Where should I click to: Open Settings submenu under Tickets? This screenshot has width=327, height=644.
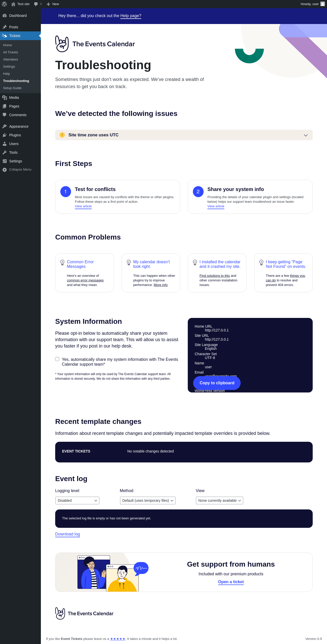[9, 67]
